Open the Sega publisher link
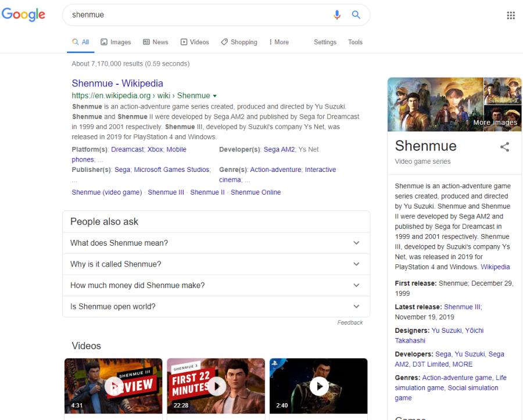523x420 pixels. (x=123, y=170)
